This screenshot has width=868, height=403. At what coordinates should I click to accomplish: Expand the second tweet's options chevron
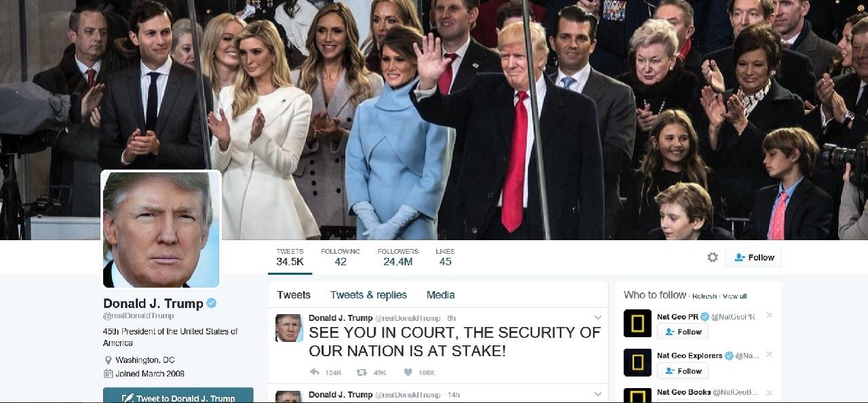point(597,394)
